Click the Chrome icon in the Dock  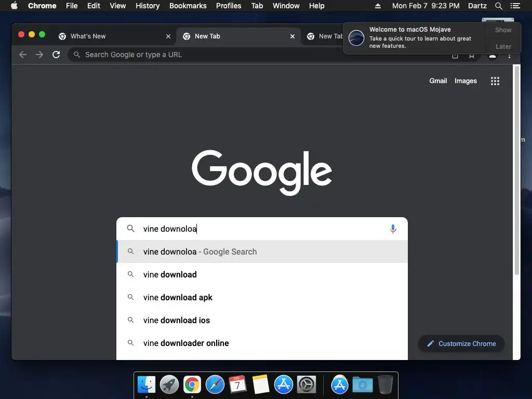click(x=192, y=385)
